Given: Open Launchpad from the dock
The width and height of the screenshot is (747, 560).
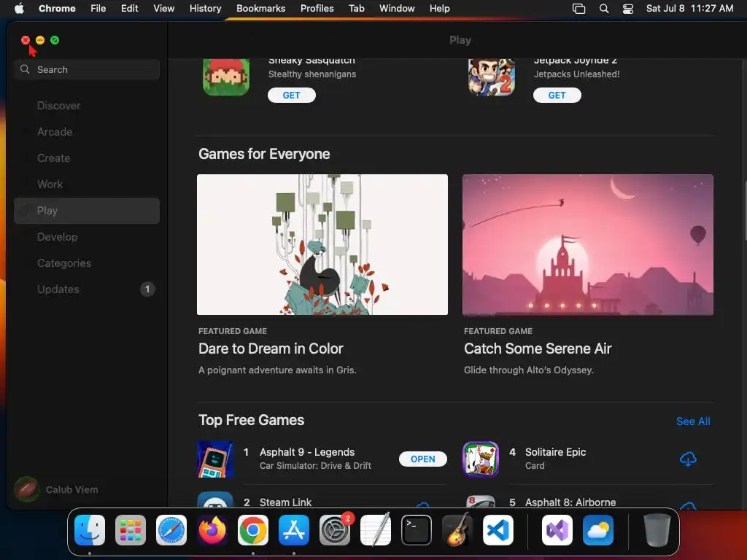Looking at the screenshot, I should (131, 530).
